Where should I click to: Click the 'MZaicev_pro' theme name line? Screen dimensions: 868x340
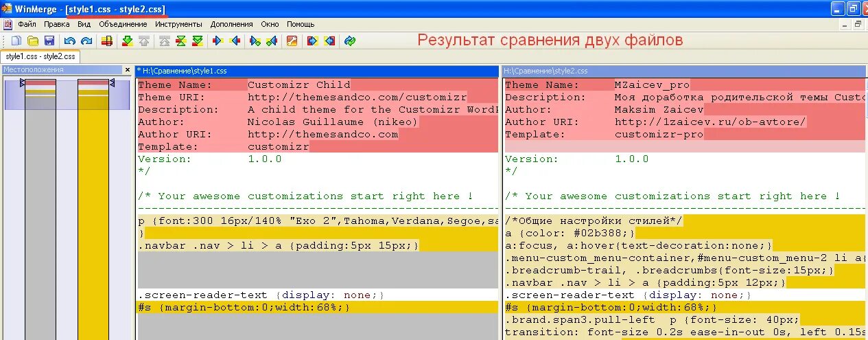coord(685,85)
